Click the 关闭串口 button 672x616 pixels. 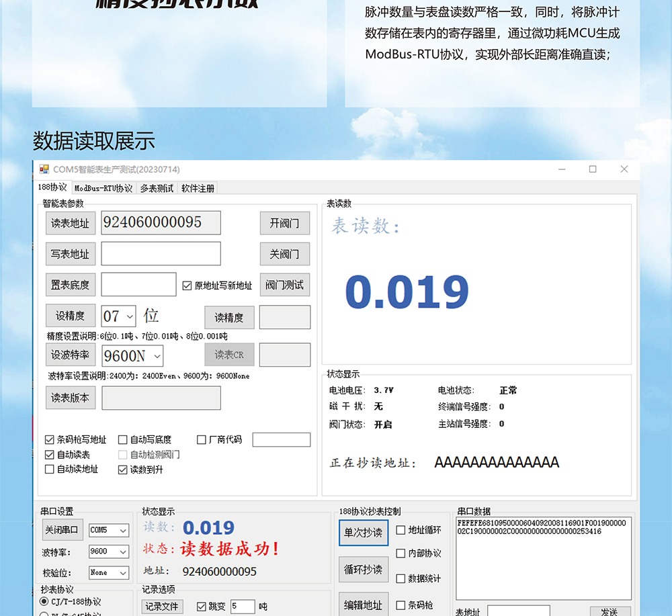pyautogui.click(x=62, y=530)
